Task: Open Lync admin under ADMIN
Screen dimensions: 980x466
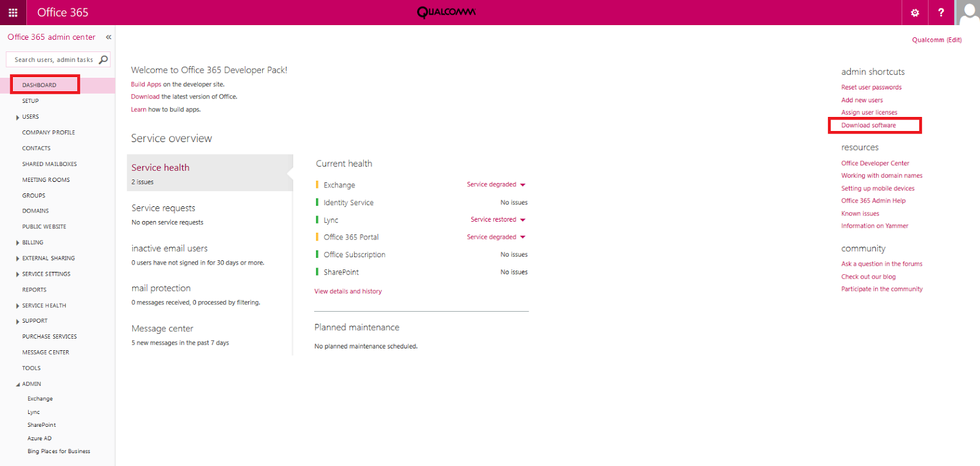Action: click(34, 413)
